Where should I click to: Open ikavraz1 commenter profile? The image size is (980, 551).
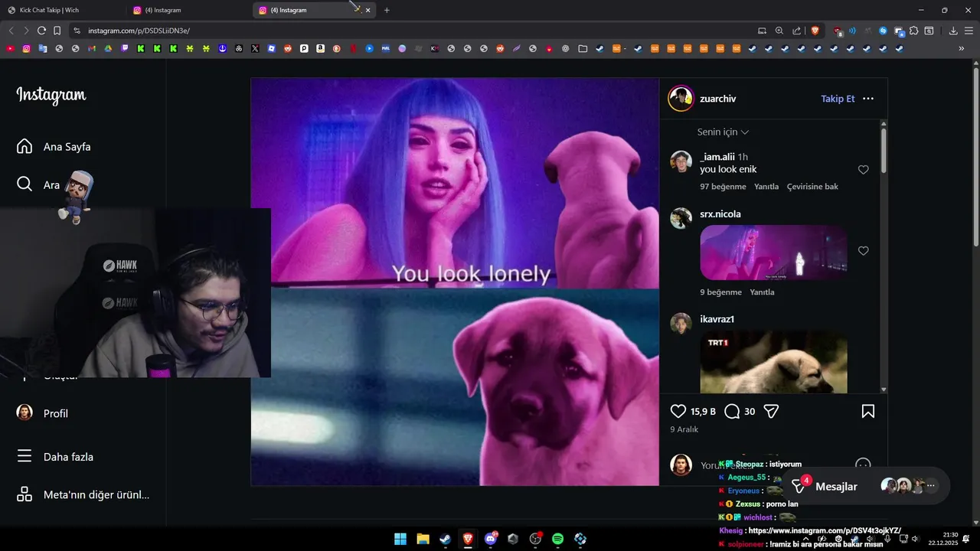717,319
